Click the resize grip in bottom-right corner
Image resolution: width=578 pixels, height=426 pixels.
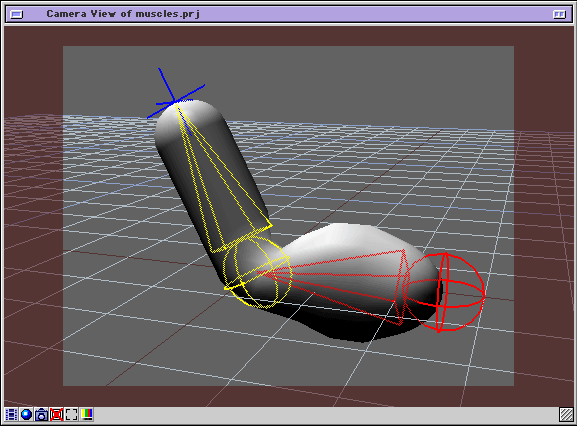(566, 415)
